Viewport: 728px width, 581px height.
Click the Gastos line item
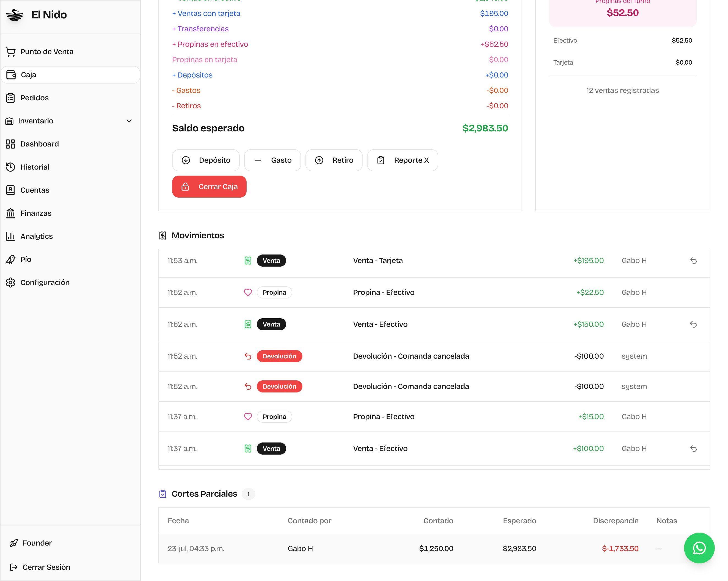[340, 90]
